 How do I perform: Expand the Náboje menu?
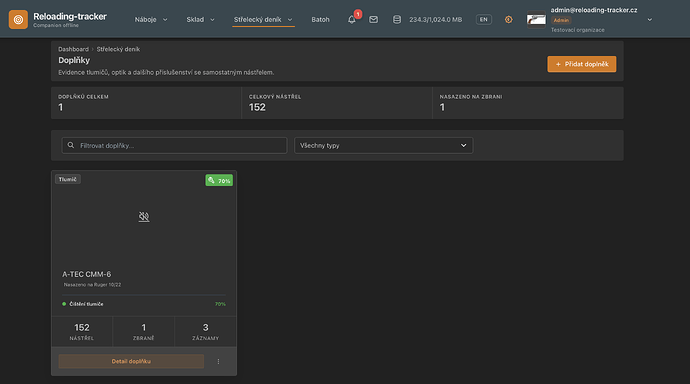point(151,19)
